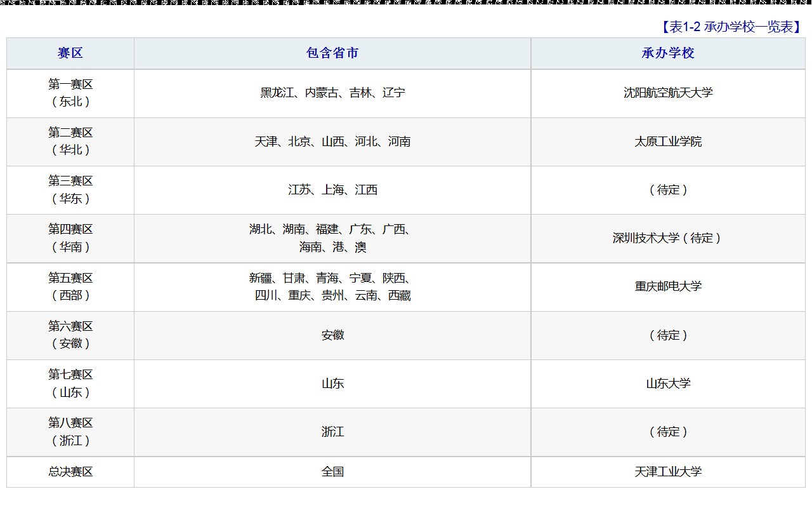812x508 pixels.
Task: Click 太原工业学院 cell
Action: [x=668, y=142]
